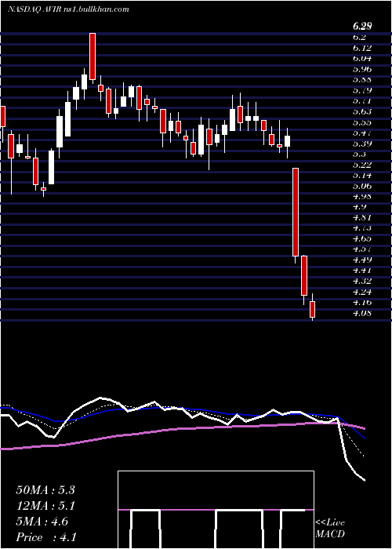Click the 5.63 price axis label
The width and height of the screenshot is (392, 549).
[x=362, y=111]
